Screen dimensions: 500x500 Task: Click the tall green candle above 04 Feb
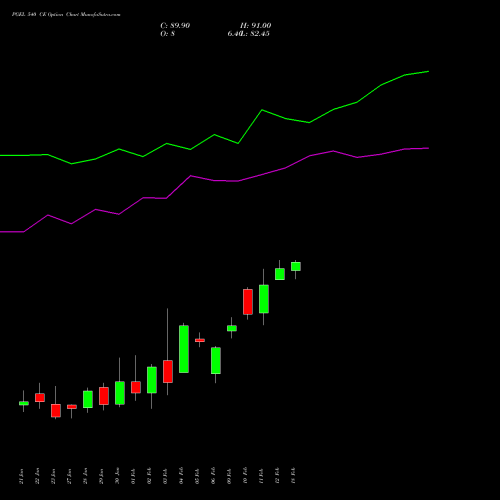click(x=184, y=349)
